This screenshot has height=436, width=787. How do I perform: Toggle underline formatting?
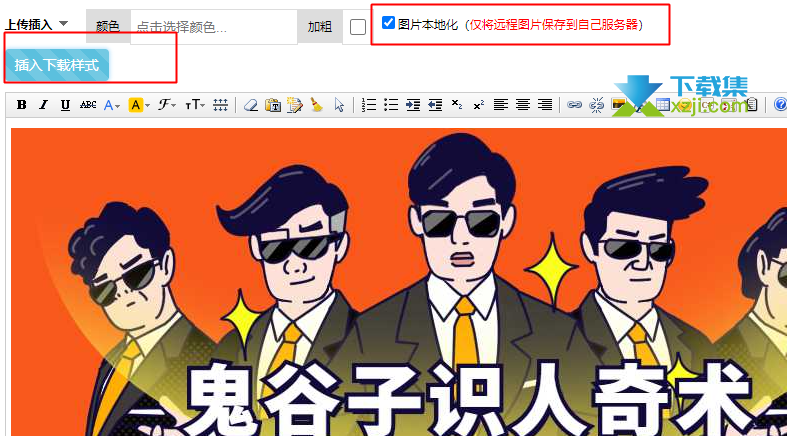65,105
